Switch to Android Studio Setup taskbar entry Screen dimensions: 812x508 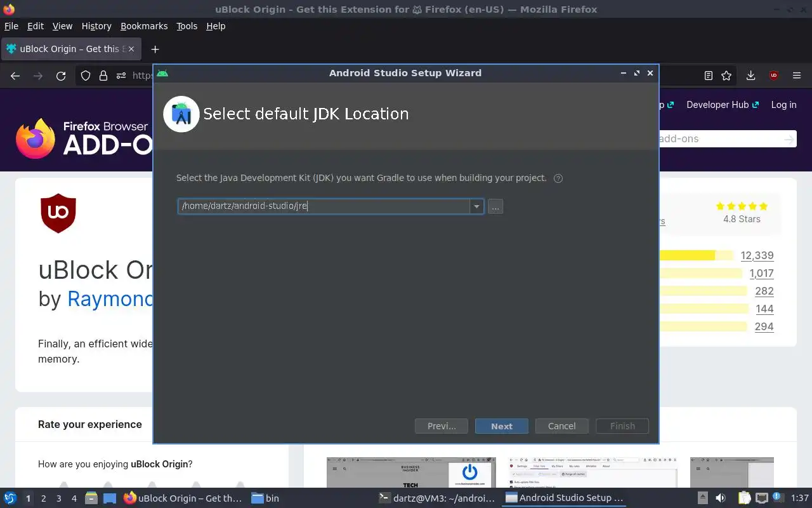tap(564, 498)
